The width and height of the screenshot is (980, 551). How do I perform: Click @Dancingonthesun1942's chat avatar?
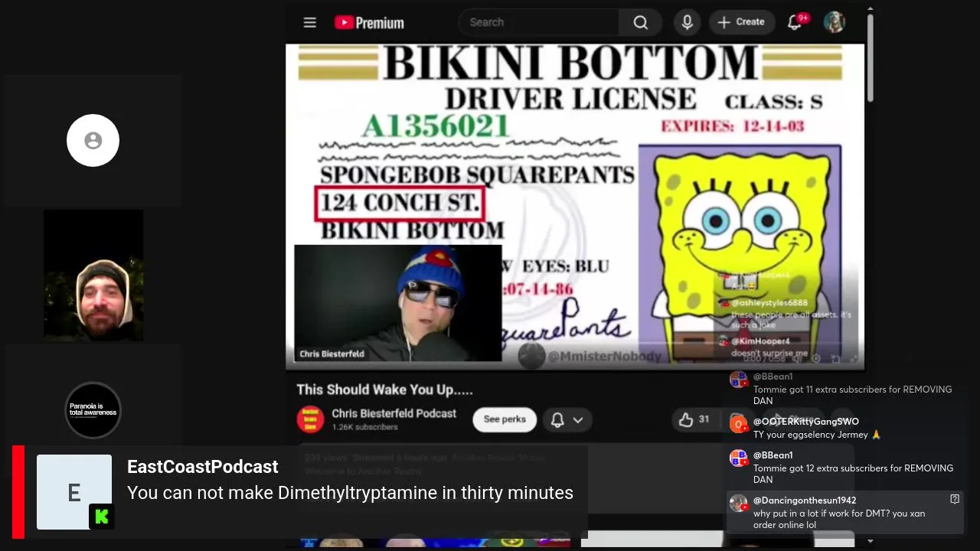(x=738, y=504)
